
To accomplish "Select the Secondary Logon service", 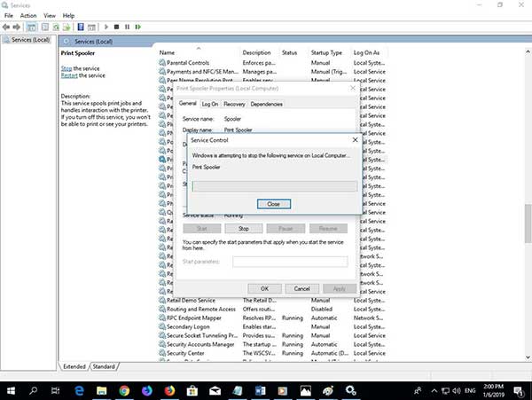I will tap(272, 326).
